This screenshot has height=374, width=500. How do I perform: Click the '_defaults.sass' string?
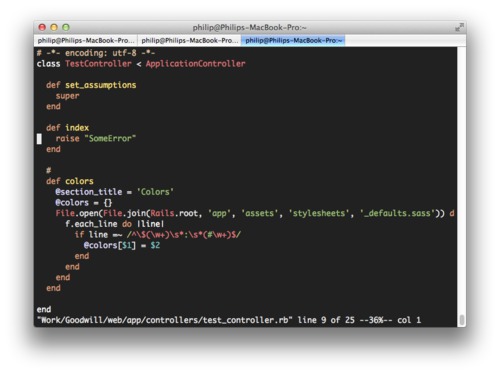pos(397,213)
